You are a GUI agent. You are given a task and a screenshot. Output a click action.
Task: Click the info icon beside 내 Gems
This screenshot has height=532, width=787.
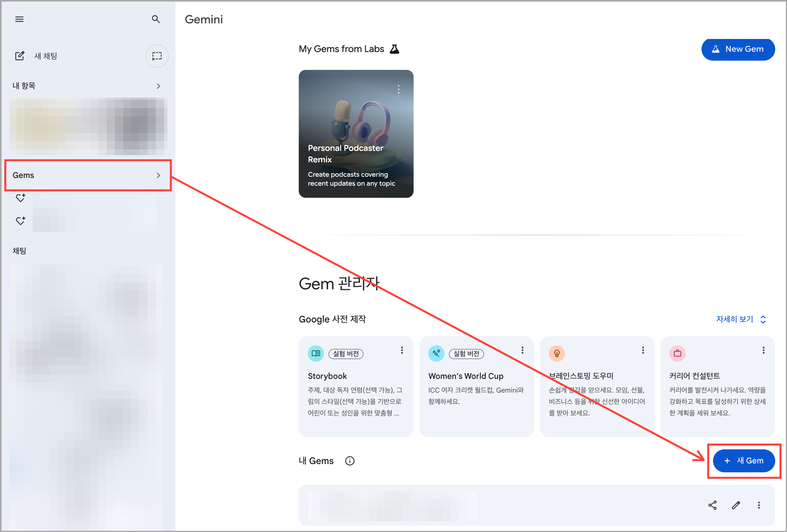click(x=349, y=461)
